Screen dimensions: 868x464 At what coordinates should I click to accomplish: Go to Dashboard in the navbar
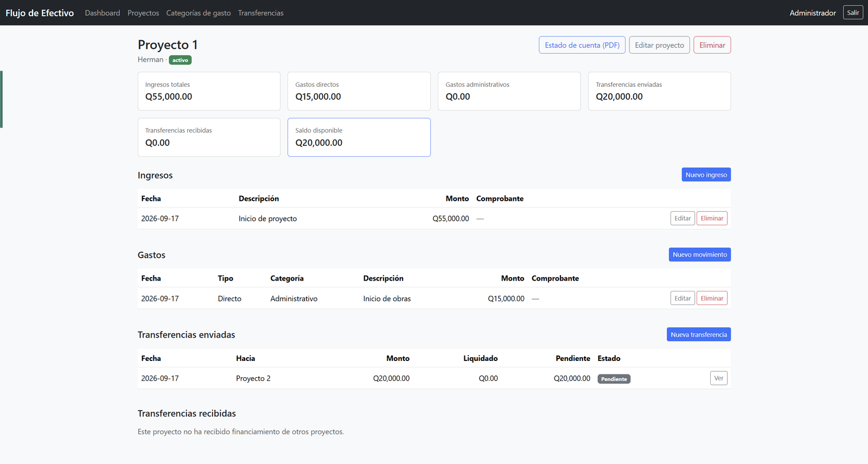(103, 13)
